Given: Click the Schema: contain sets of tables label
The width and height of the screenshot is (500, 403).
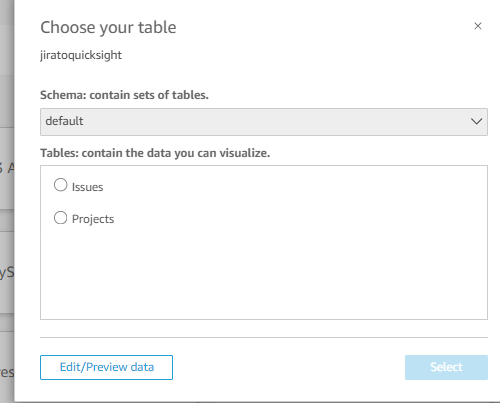Looking at the screenshot, I should (124, 95).
